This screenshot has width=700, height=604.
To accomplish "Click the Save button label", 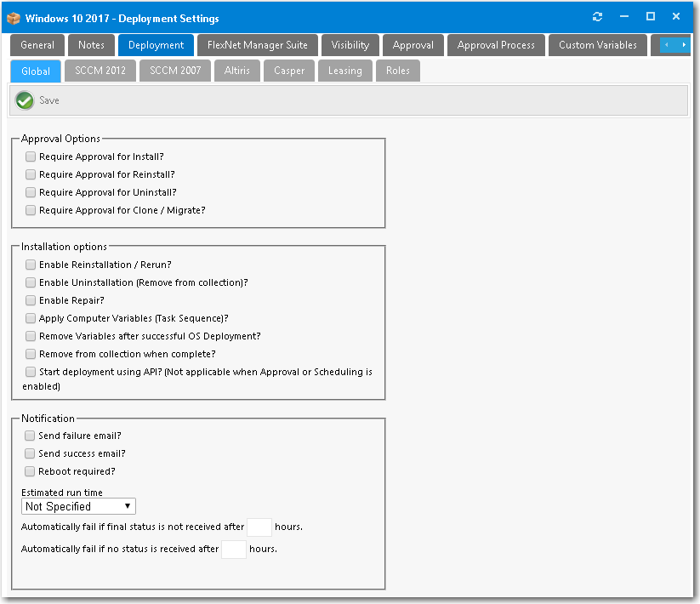I will tap(49, 100).
